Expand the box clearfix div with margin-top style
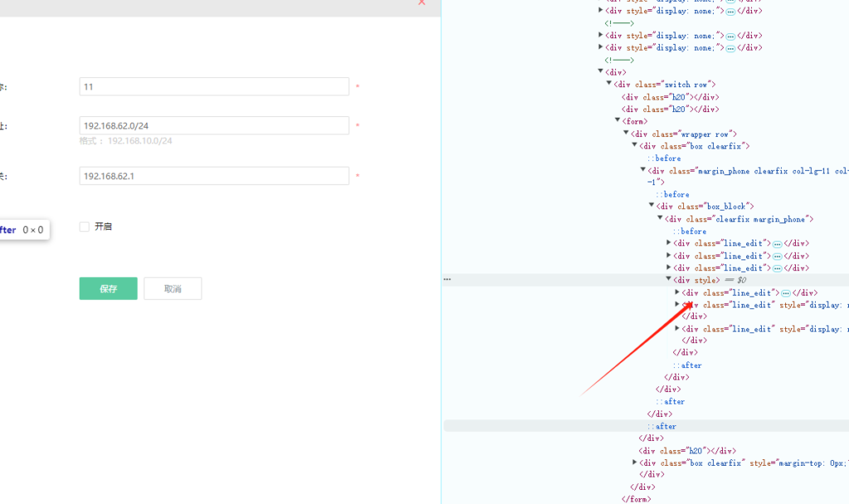 pyautogui.click(x=634, y=463)
